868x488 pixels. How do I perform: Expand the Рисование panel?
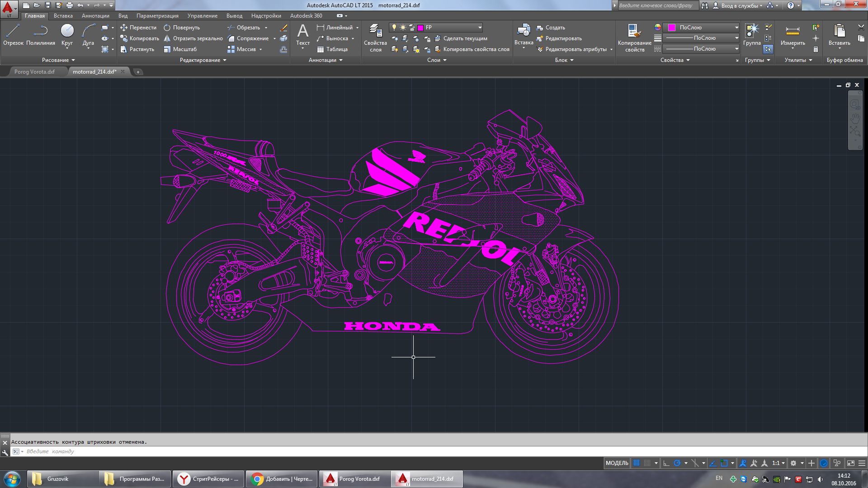pyautogui.click(x=58, y=60)
